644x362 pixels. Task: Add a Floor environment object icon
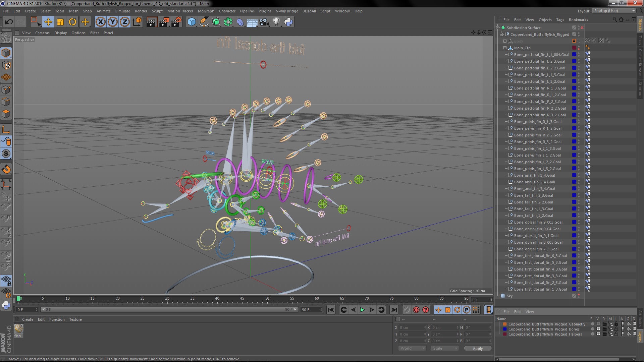(252, 22)
